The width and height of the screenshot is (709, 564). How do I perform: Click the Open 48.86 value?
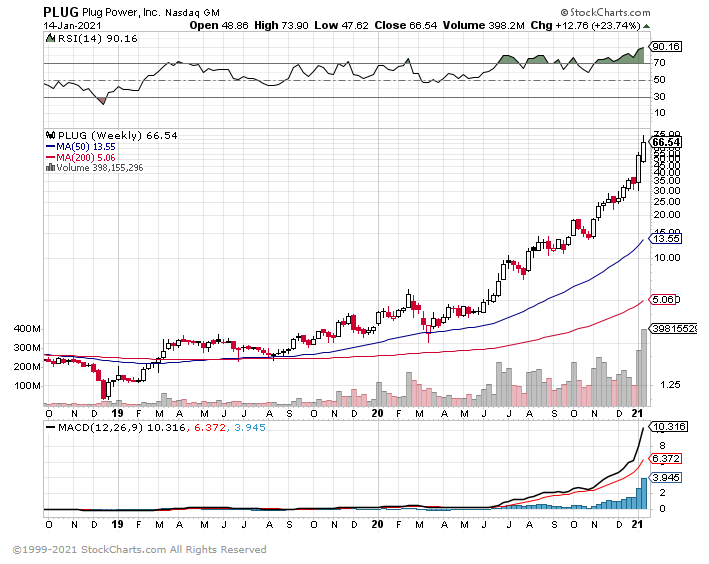point(219,25)
